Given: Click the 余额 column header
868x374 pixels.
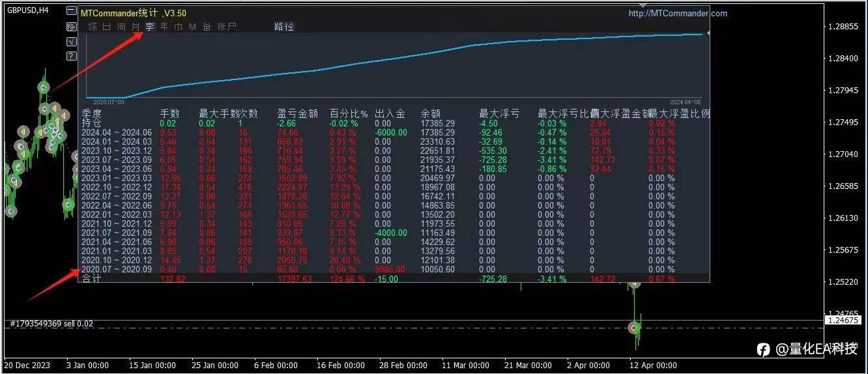Looking at the screenshot, I should (431, 113).
